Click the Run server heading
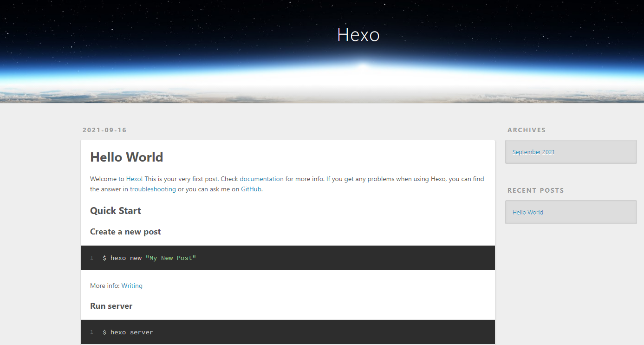644x345 pixels. (111, 306)
